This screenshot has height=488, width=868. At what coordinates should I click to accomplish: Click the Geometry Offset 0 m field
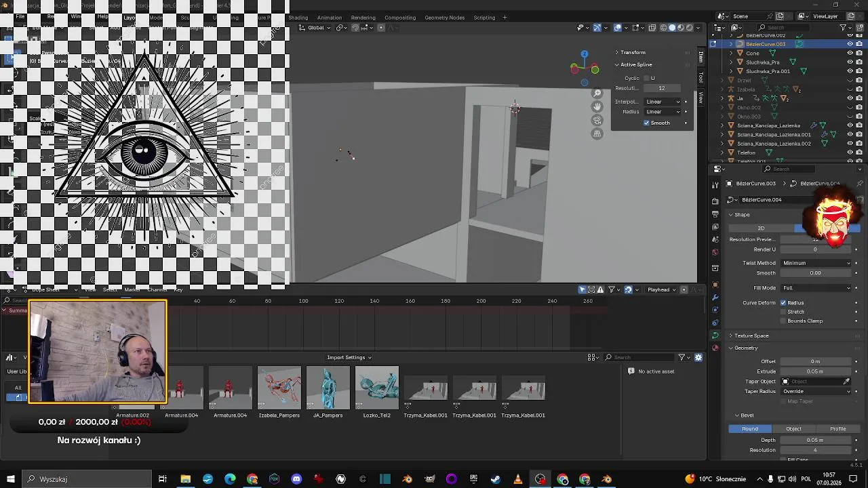click(816, 361)
